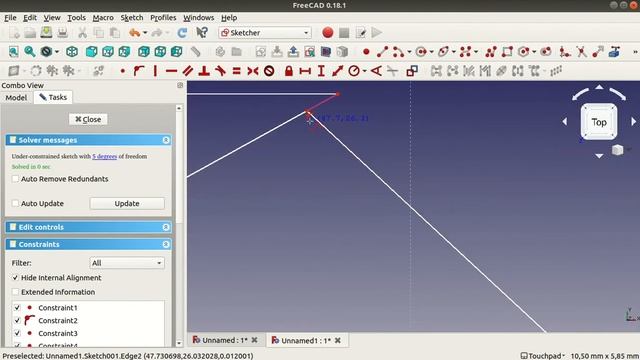Apply Perpendicular constraint

click(204, 71)
